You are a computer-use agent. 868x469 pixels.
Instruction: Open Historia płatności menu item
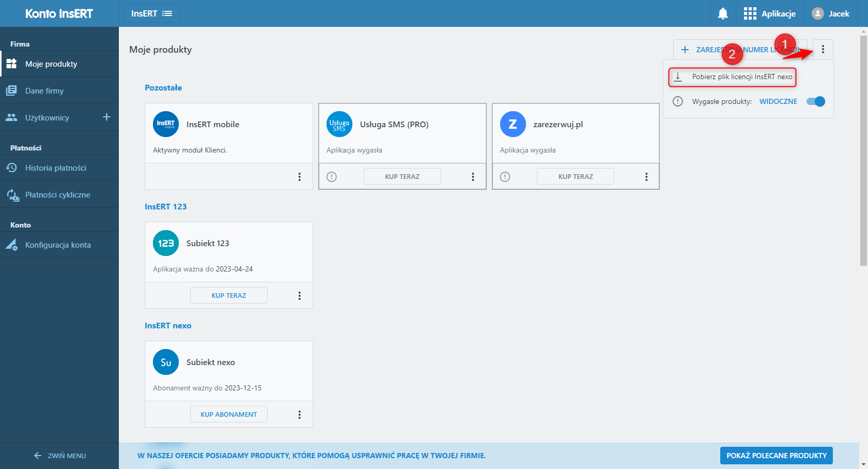(59, 168)
